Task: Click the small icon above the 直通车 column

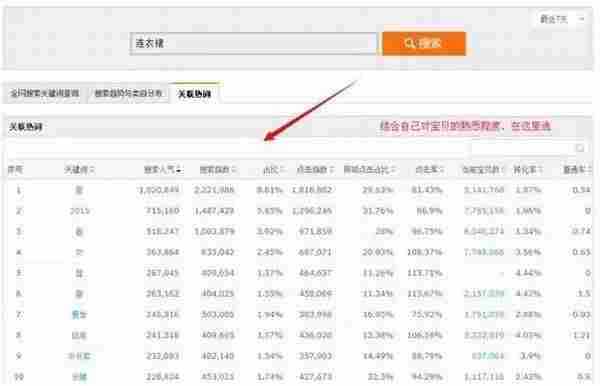Action: click(x=580, y=148)
